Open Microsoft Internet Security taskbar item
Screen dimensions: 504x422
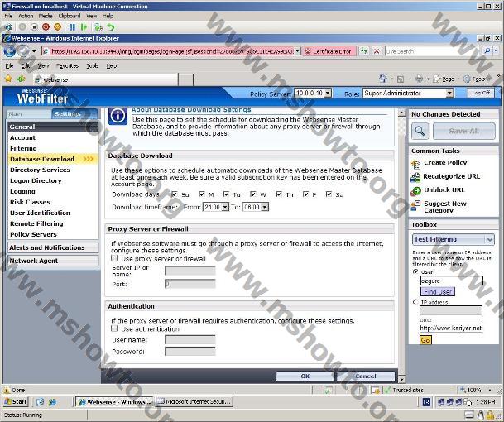pos(194,401)
